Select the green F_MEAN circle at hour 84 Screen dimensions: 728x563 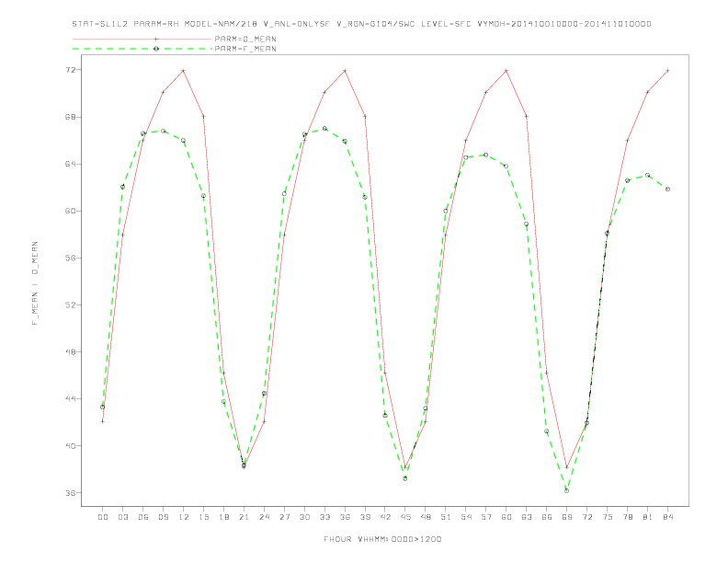(667, 190)
